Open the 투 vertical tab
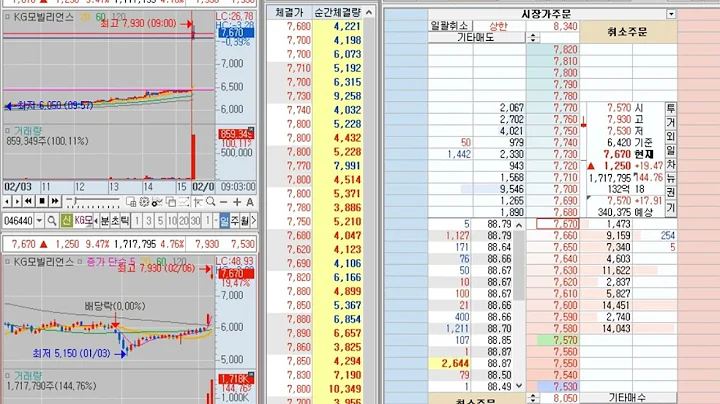The width and height of the screenshot is (720, 404). 670,109
